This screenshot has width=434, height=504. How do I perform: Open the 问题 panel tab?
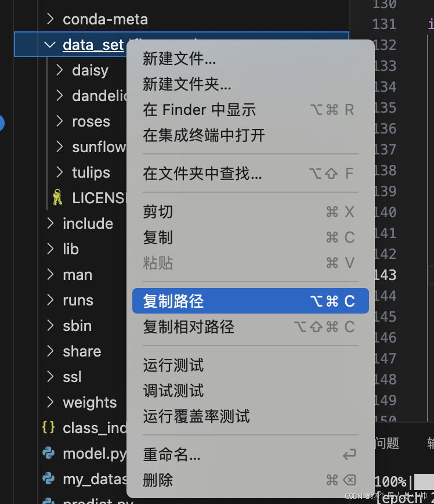388,444
